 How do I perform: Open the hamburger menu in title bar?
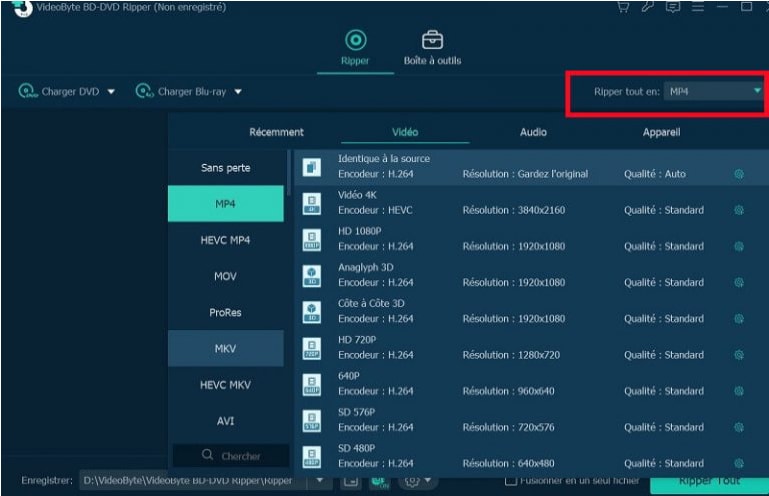[697, 7]
